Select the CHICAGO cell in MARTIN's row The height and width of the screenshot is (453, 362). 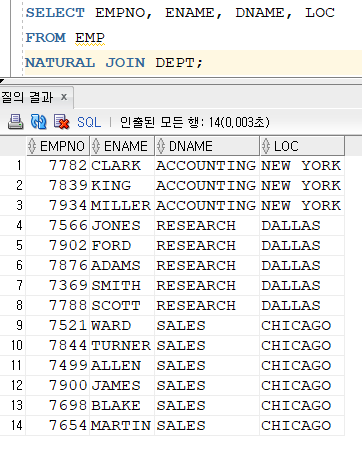[302, 425]
